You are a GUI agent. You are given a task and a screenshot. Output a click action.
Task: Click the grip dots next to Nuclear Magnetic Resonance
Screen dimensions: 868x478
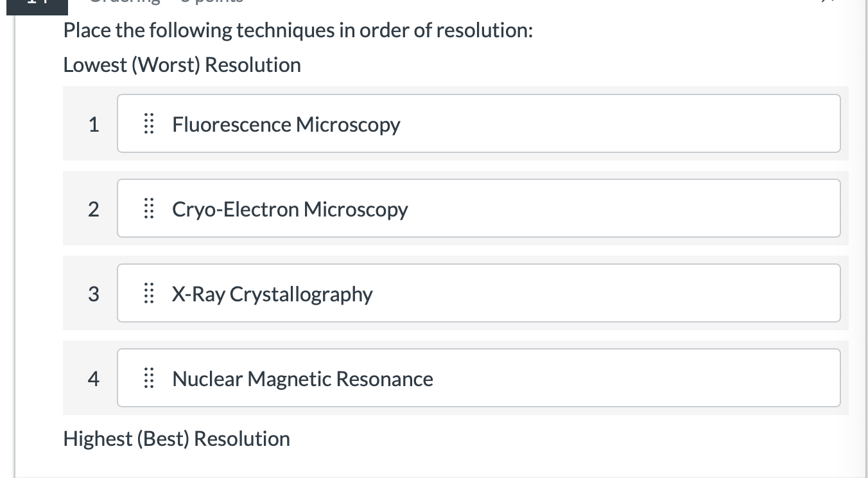click(x=149, y=378)
